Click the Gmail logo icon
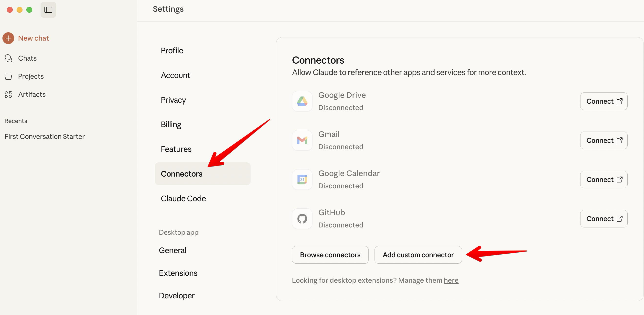 pyautogui.click(x=302, y=140)
